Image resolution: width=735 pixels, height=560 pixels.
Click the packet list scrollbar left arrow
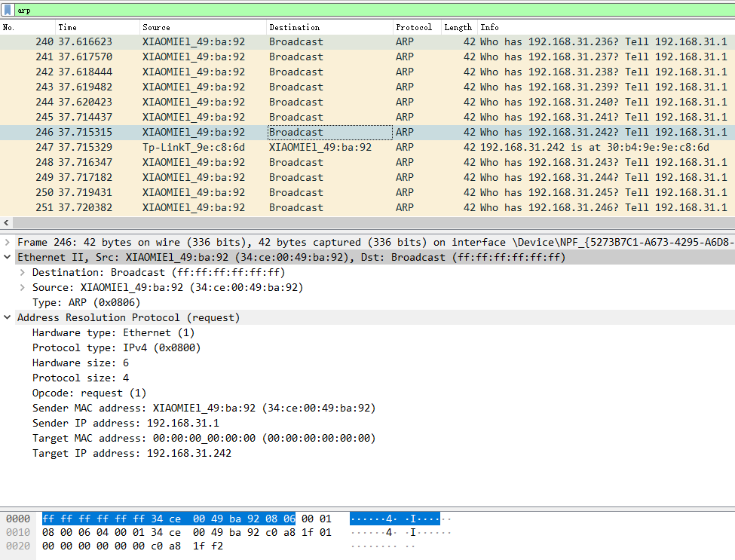click(x=7, y=223)
